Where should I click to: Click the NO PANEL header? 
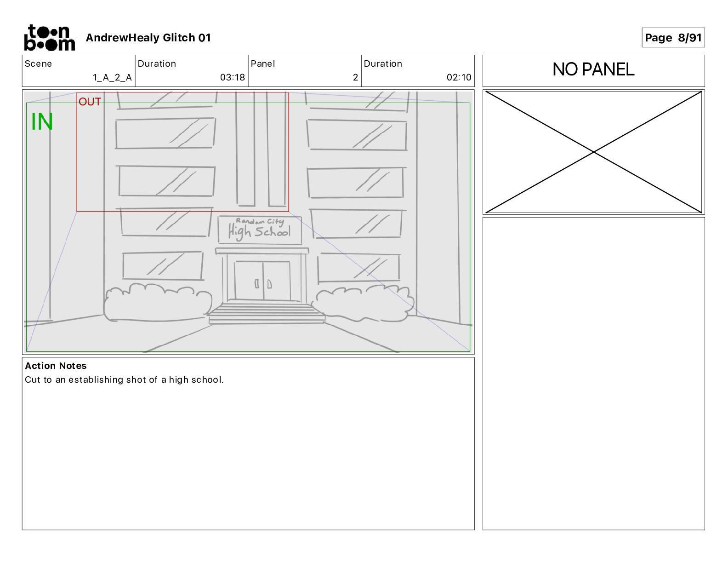[x=593, y=70]
